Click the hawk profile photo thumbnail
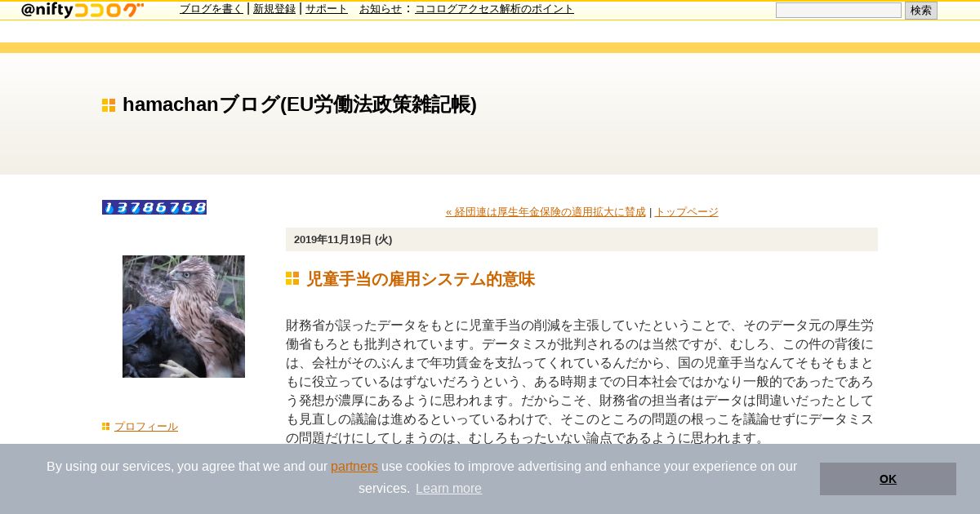Screen dimensions: 980x514 (184, 317)
